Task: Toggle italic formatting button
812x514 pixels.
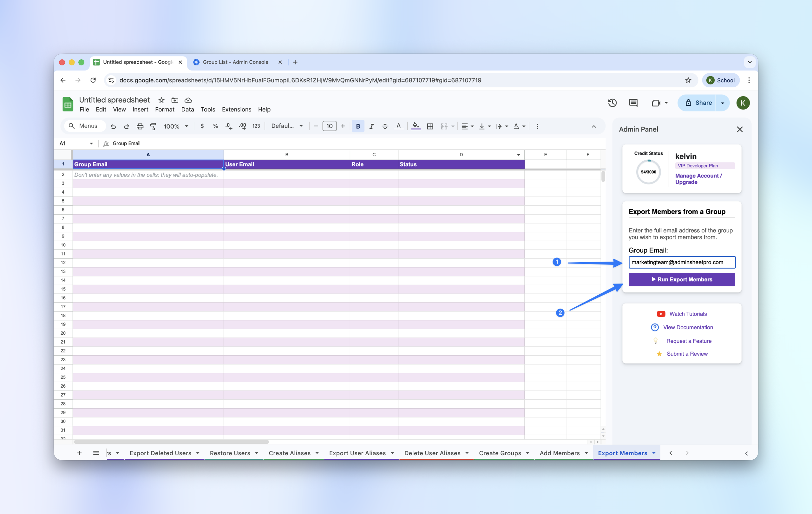Action: point(371,126)
